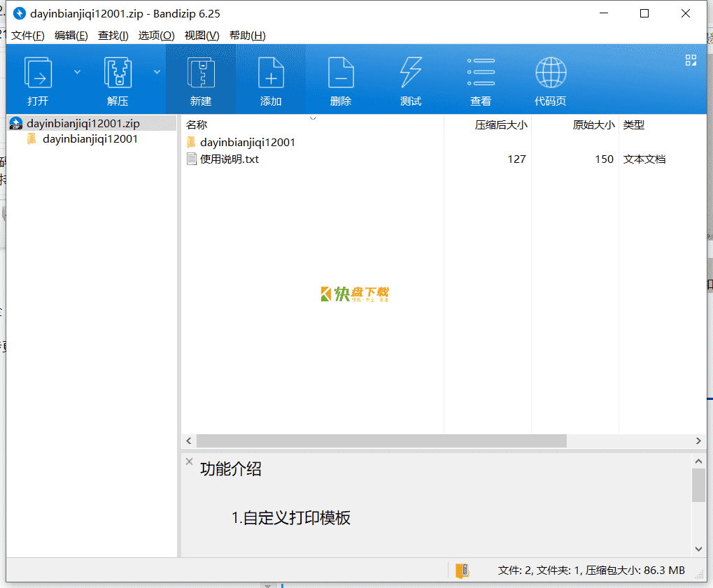This screenshot has height=588, width=713.
Task: Click the archive icon in status bar
Action: 462,571
